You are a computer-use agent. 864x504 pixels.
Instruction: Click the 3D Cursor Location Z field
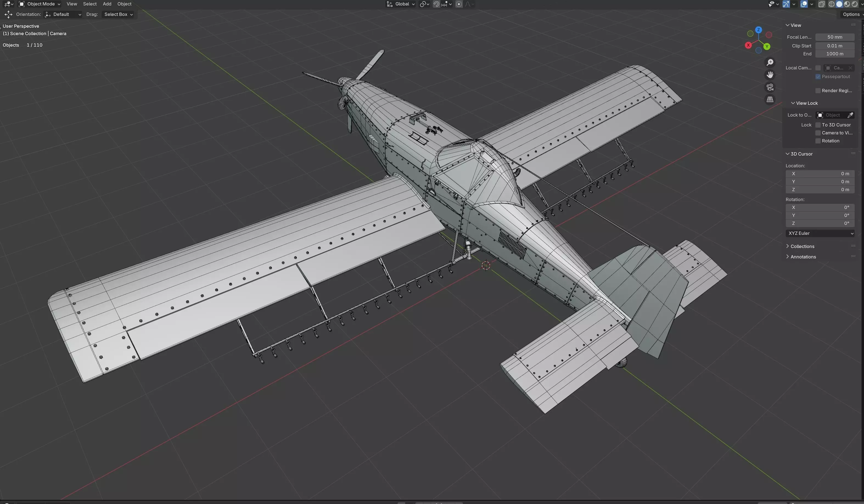click(x=820, y=190)
